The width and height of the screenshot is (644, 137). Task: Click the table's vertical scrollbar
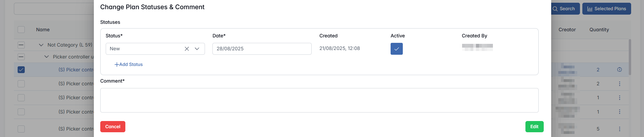click(630, 57)
